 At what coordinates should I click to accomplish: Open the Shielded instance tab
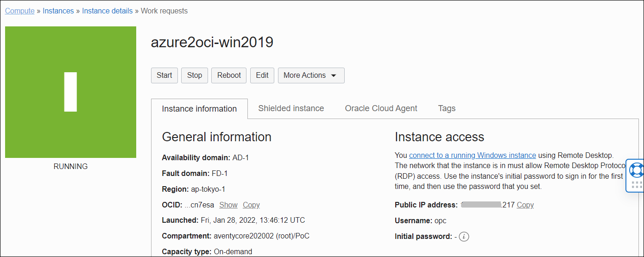click(291, 108)
